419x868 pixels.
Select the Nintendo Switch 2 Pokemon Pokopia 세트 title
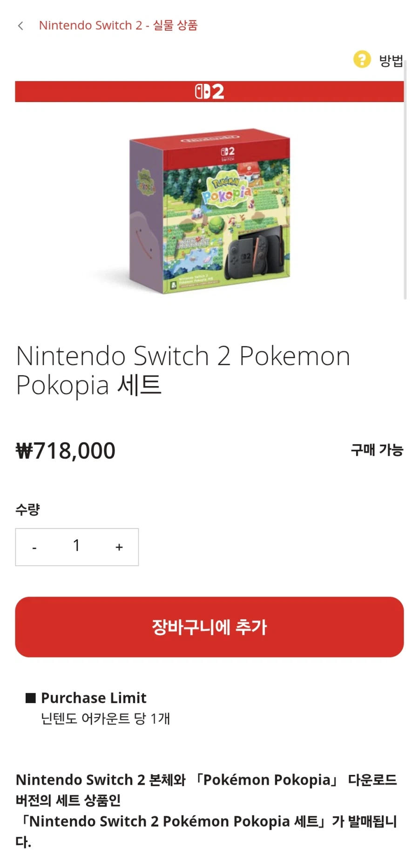(183, 370)
